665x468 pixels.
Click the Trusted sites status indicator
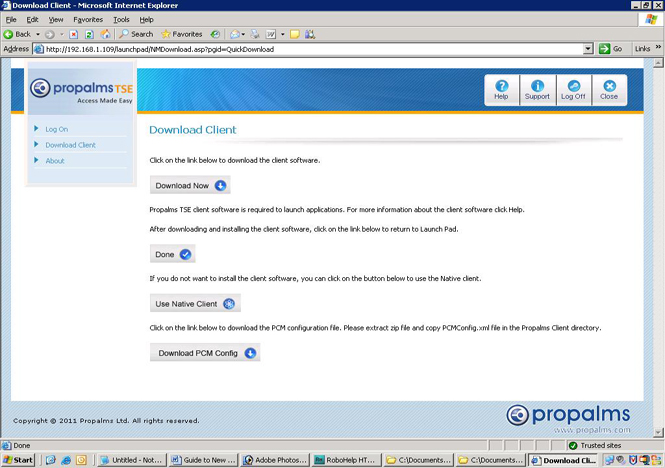pyautogui.click(x=596, y=446)
